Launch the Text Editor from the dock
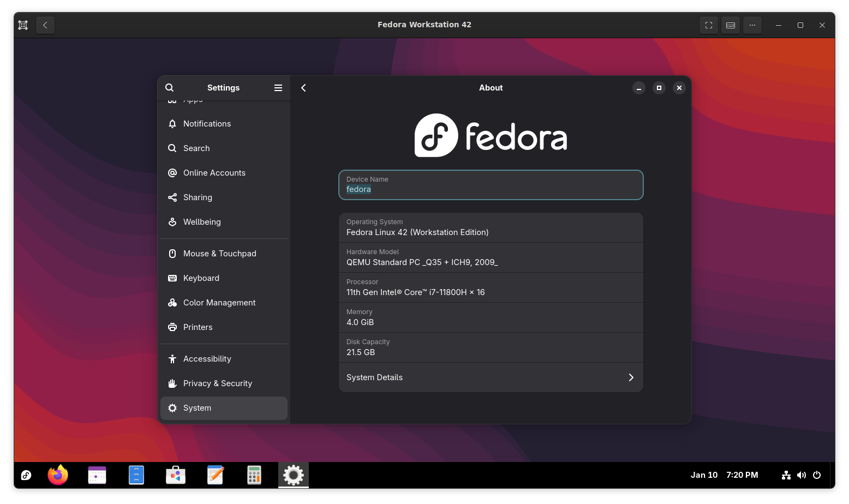 coord(215,475)
